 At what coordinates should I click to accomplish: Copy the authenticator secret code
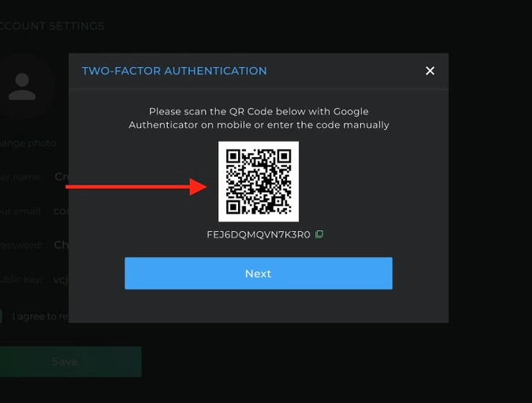[x=319, y=234]
